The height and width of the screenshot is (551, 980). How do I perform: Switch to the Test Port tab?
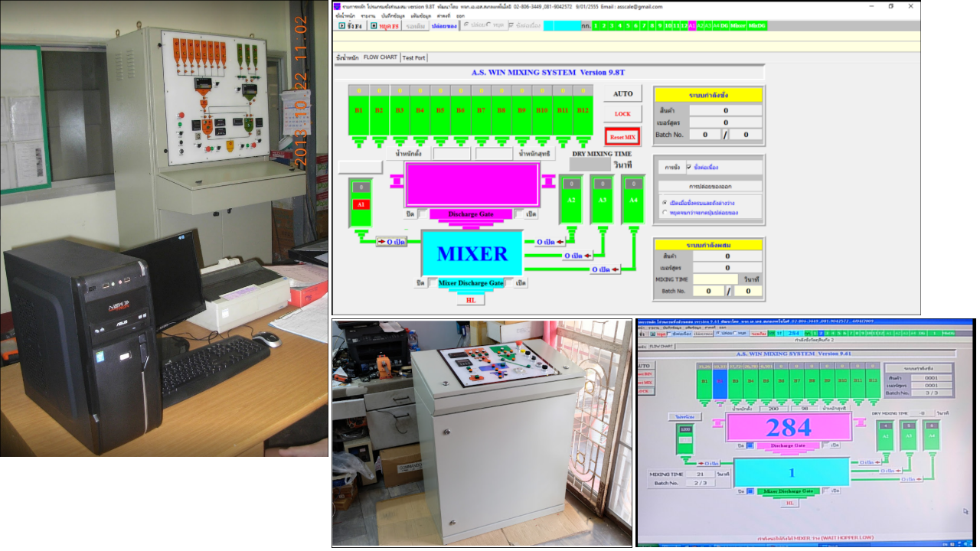[414, 57]
